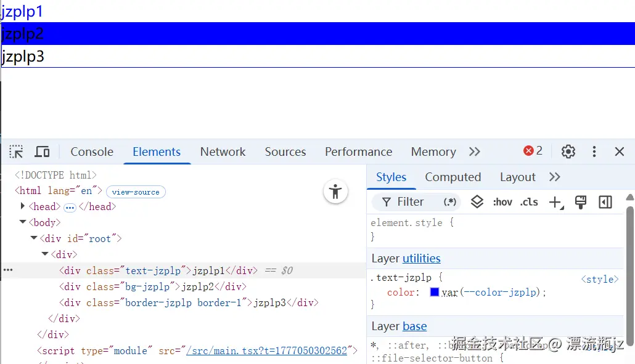This screenshot has height=364, width=635.
Task: Show more DevTools tabs chevron next to Memory
Action: (x=474, y=152)
